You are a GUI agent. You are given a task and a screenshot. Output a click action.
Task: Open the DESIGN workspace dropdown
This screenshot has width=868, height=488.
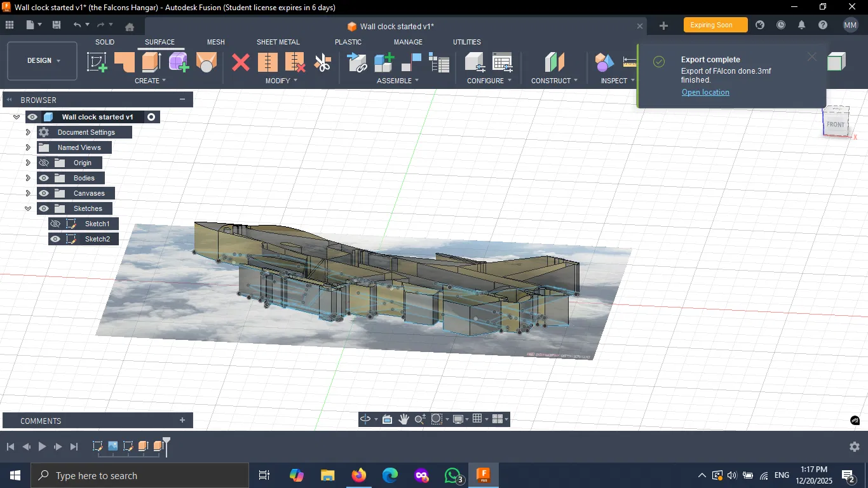point(43,61)
